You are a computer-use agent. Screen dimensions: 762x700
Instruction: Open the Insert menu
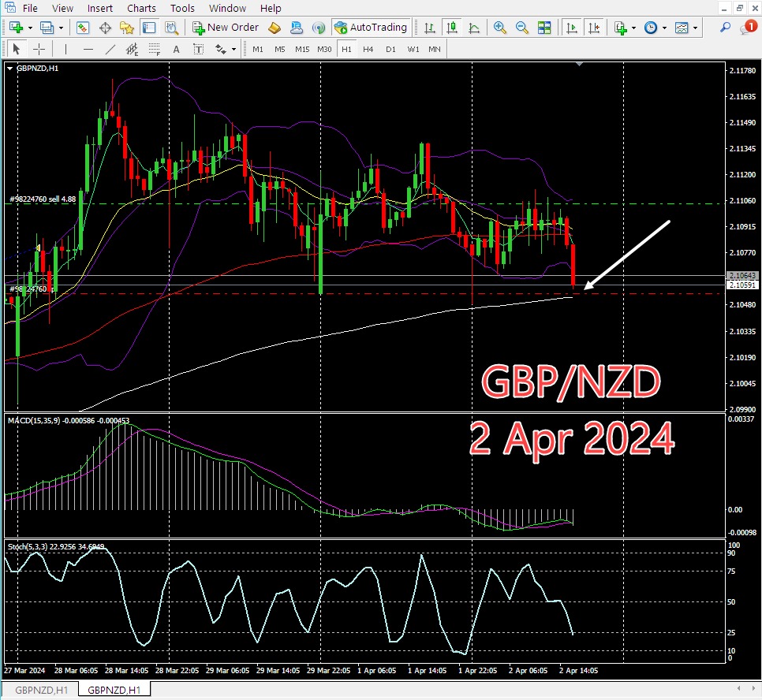(x=100, y=8)
